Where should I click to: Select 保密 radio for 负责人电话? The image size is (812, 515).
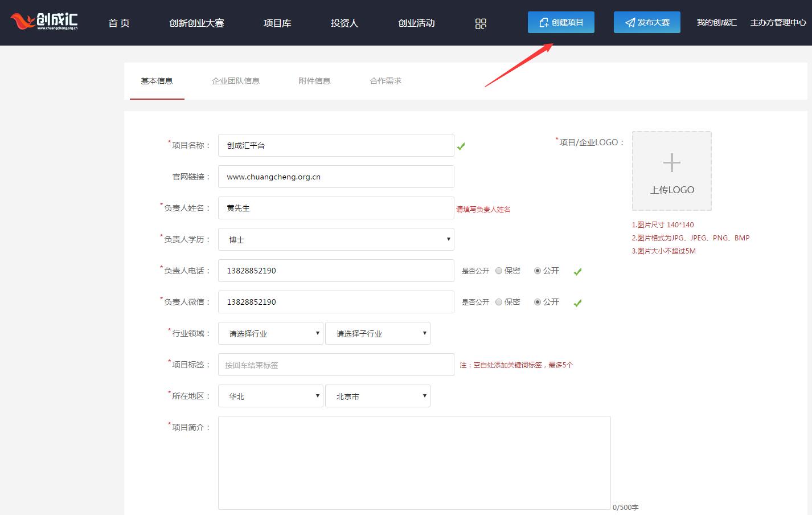(499, 271)
